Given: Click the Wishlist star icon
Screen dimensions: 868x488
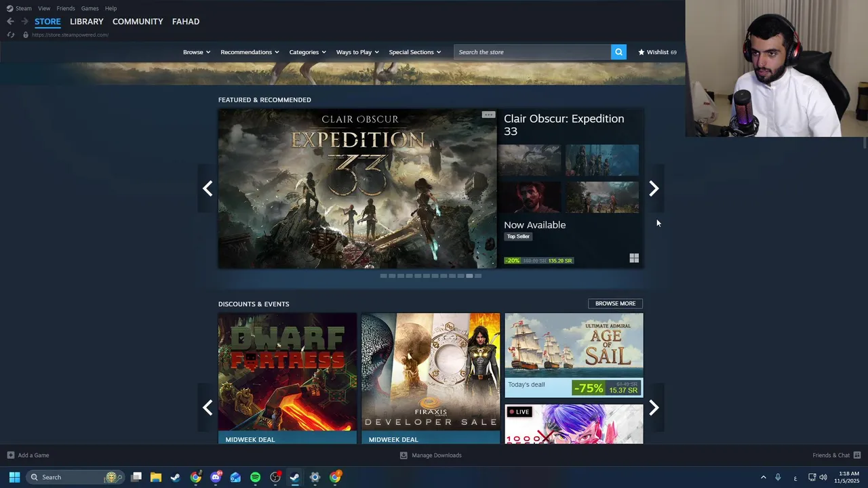Looking at the screenshot, I should [x=641, y=52].
